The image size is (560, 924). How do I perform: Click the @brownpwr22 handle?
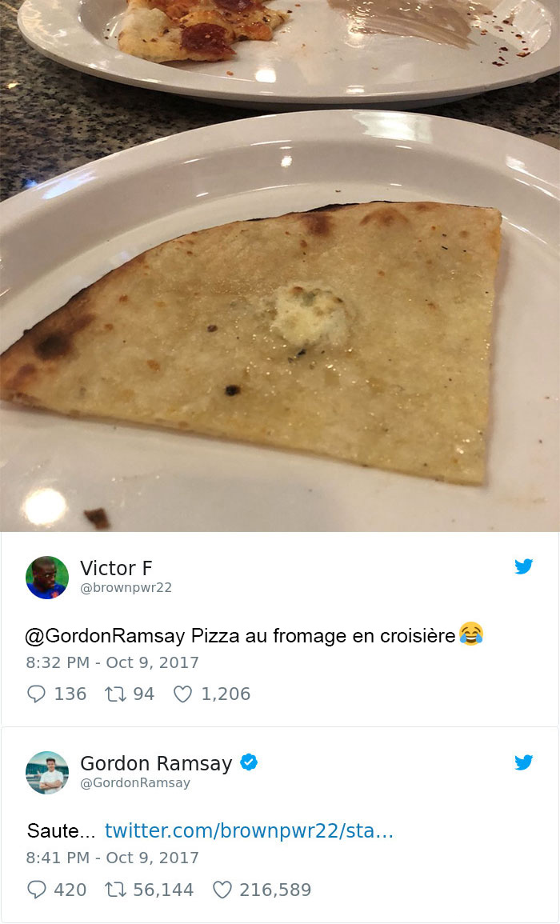126,588
